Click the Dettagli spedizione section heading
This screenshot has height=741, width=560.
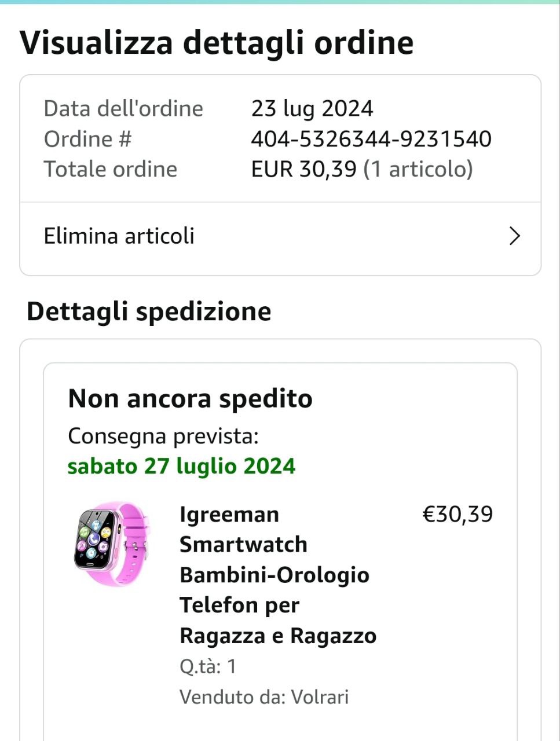click(x=149, y=311)
